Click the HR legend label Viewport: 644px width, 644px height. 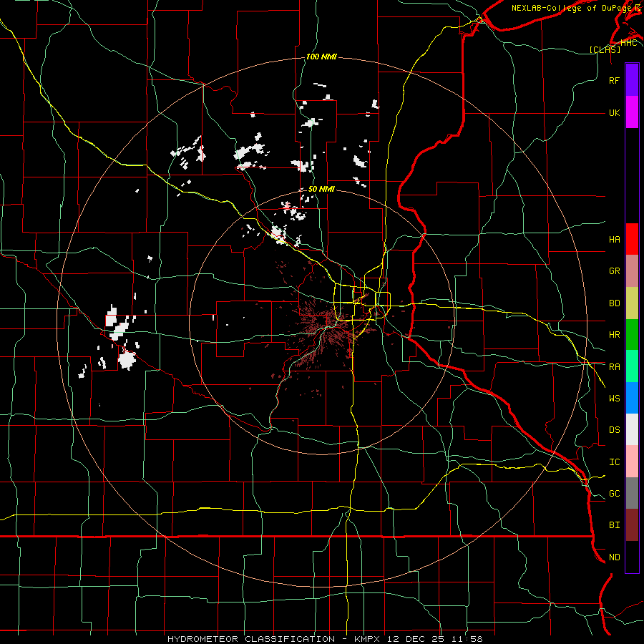pos(614,335)
